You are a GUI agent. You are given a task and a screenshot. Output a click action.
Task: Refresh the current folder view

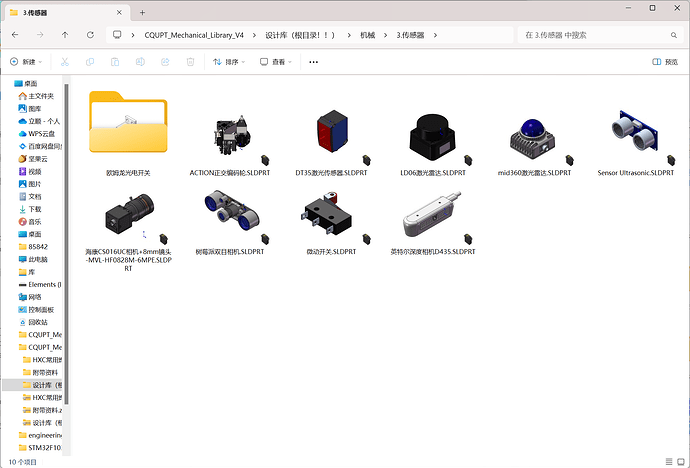pos(90,35)
